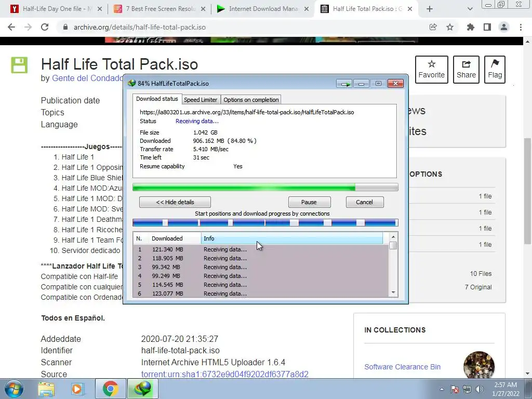Screen dimensions: 532x399
Task: Open the Chrome profile avatar
Action: tap(504, 27)
